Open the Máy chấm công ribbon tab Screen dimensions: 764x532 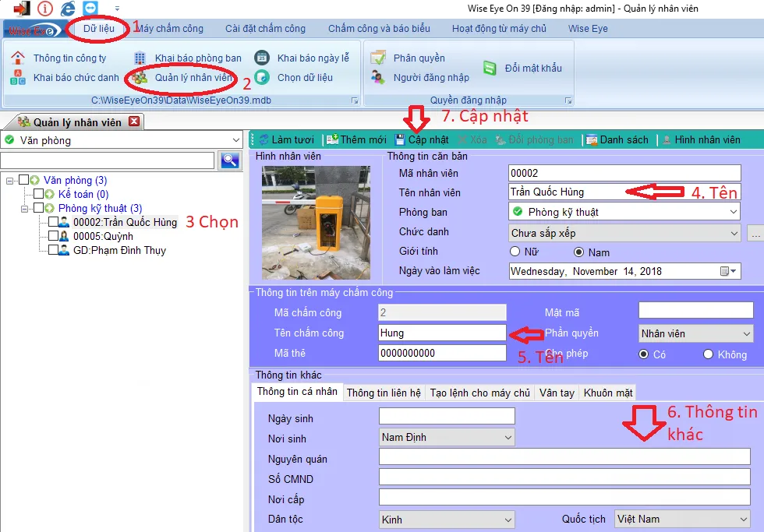(171, 29)
